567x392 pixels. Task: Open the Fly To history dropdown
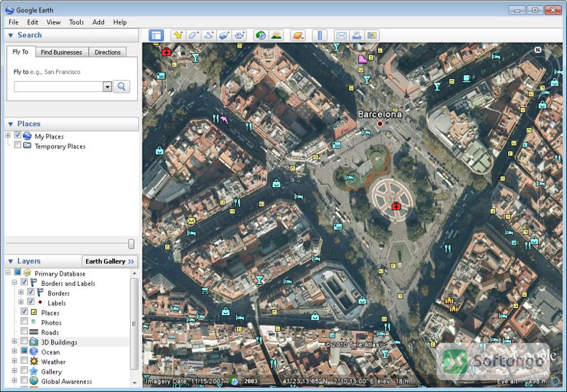tap(107, 87)
